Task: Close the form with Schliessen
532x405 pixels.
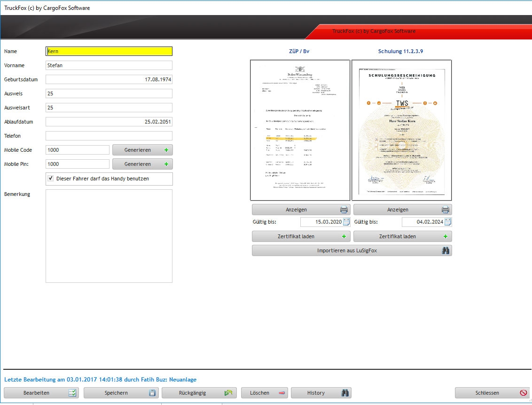Action: coord(492,393)
